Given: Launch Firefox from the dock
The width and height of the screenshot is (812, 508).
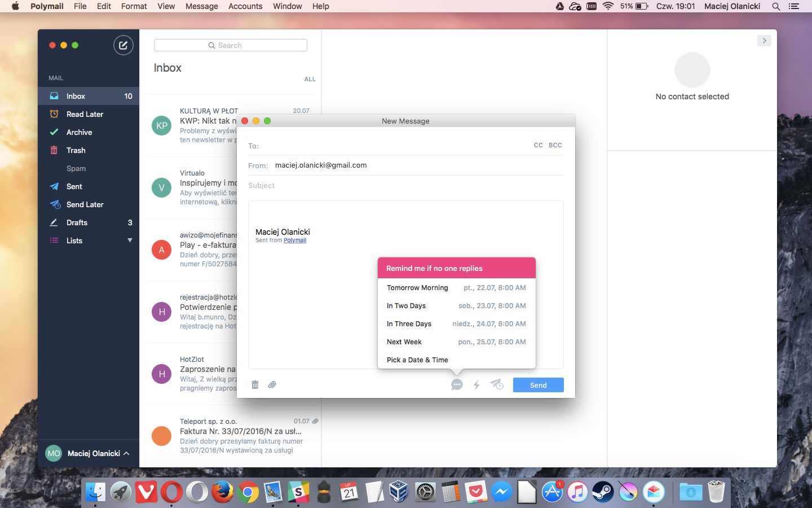Looking at the screenshot, I should click(x=222, y=492).
